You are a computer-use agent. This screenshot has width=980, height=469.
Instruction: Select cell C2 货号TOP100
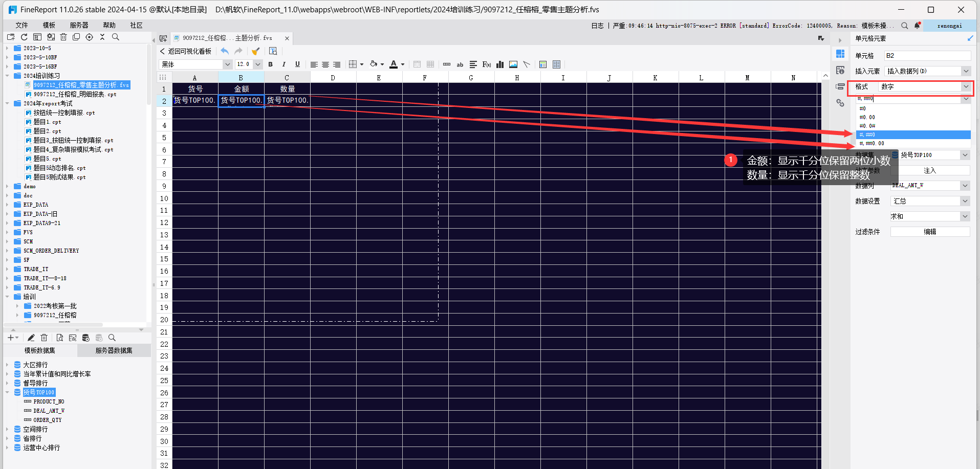tap(287, 101)
